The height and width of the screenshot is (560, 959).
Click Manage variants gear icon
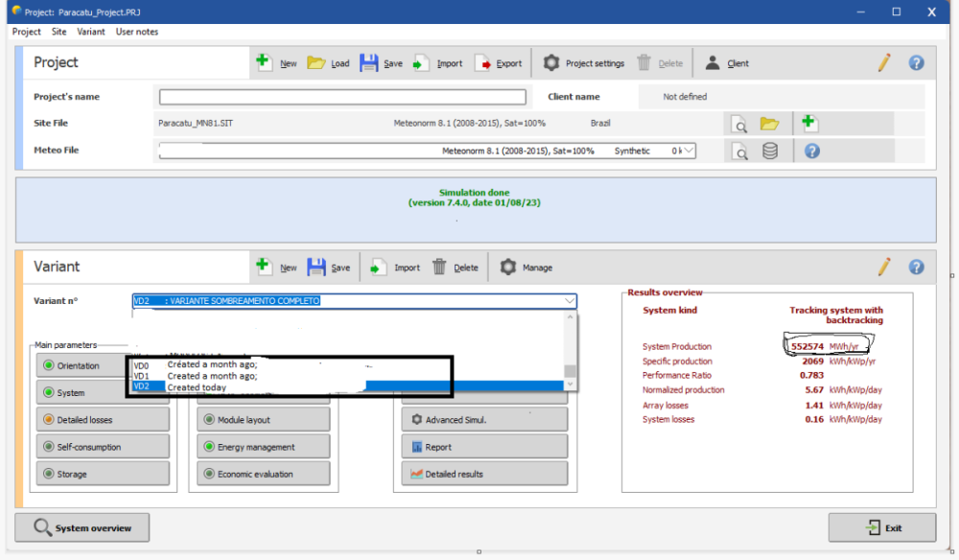point(508,268)
